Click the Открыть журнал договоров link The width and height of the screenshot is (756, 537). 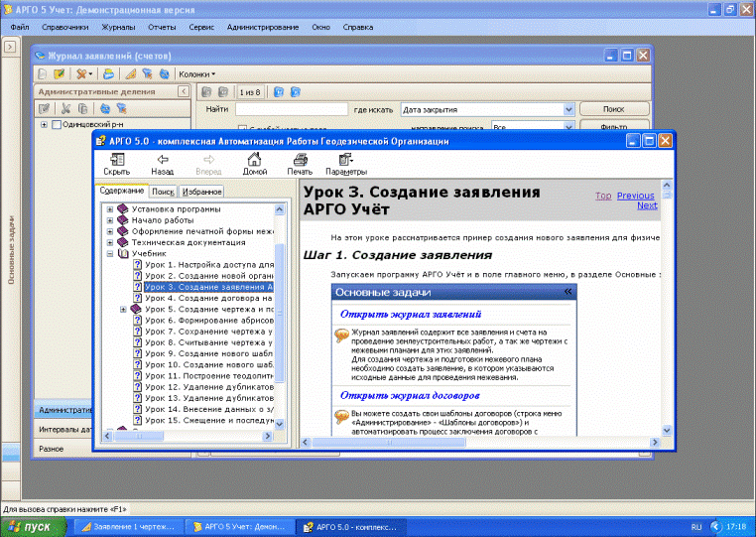[x=410, y=396]
